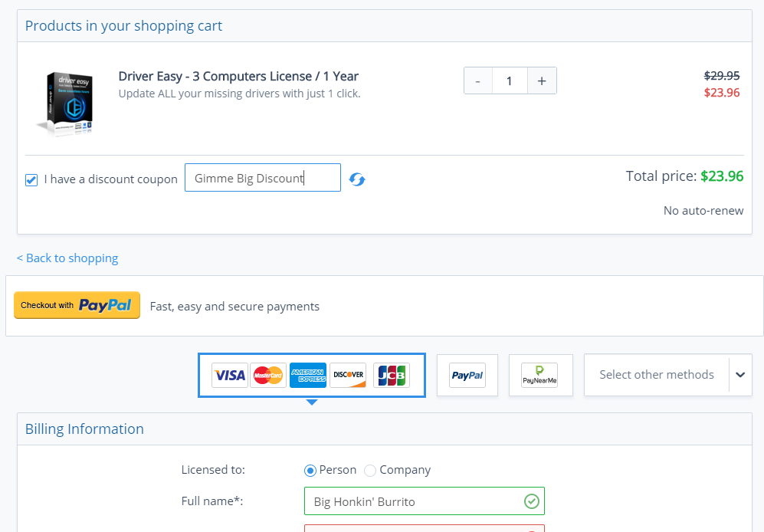
Task: Click Checkout with PayPal button
Action: click(x=77, y=305)
